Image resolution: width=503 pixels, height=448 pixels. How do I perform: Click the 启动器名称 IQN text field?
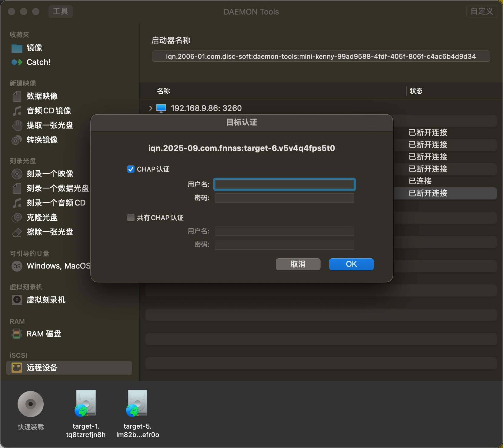click(321, 56)
